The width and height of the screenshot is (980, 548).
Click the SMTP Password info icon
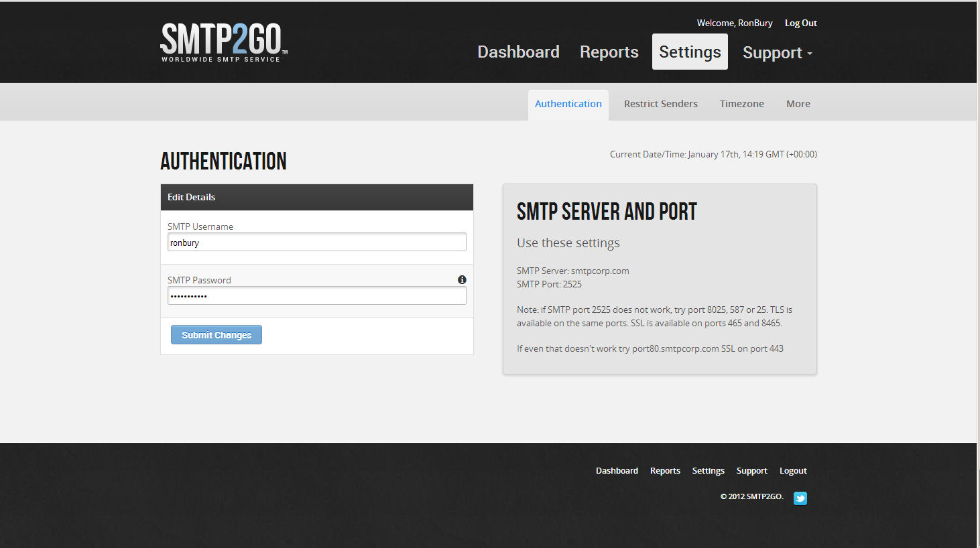[462, 280]
